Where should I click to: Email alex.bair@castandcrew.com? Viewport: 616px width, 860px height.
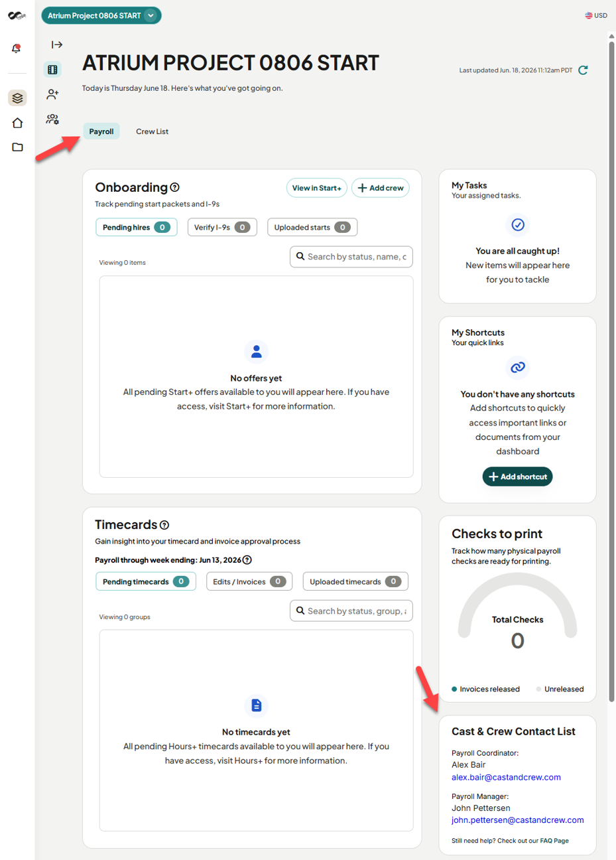coord(506,777)
